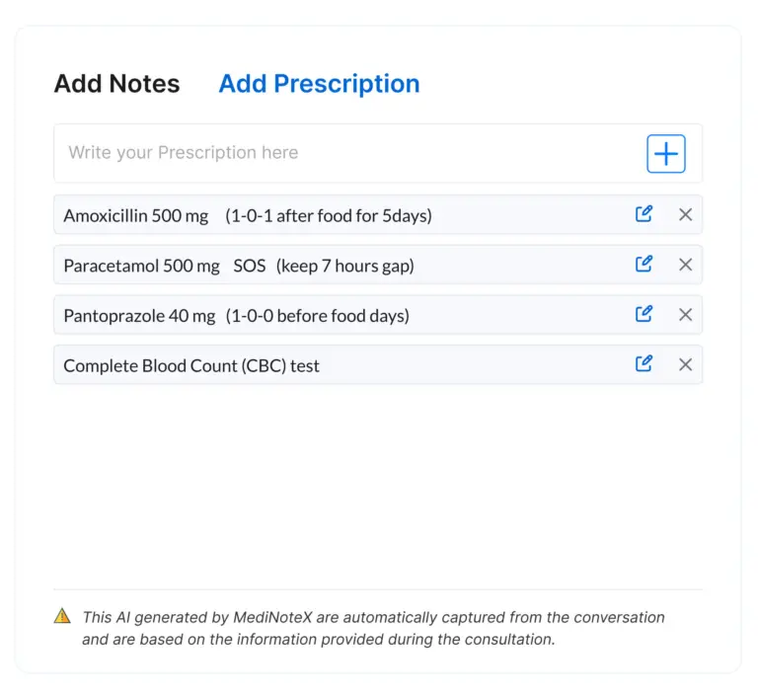The height and width of the screenshot is (700, 758).
Task: Remove the Pantoprazole 40 mg entry
Action: click(x=685, y=315)
